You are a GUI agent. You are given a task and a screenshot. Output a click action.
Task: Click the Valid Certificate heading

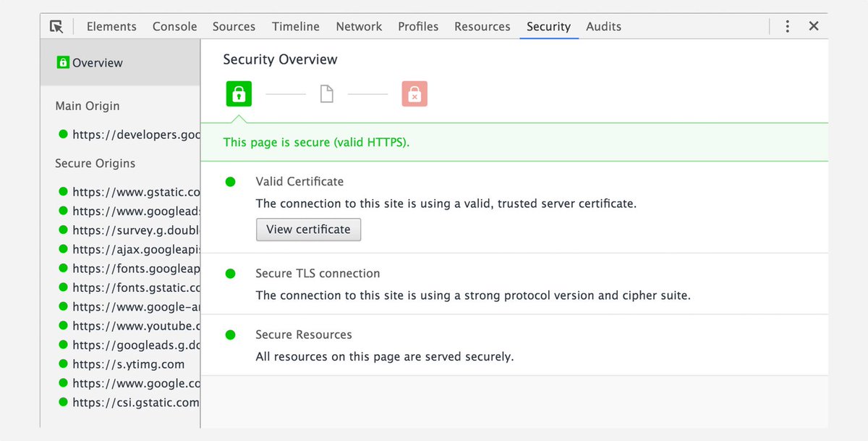tap(299, 182)
